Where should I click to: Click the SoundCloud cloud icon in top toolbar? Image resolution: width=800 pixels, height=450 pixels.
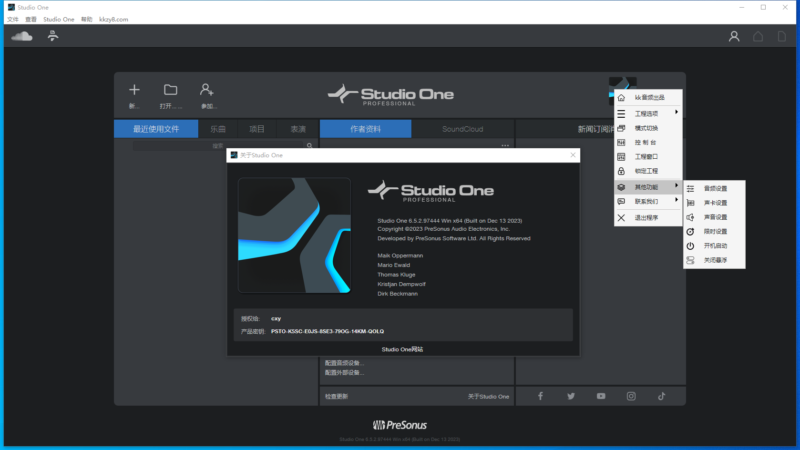(22, 37)
